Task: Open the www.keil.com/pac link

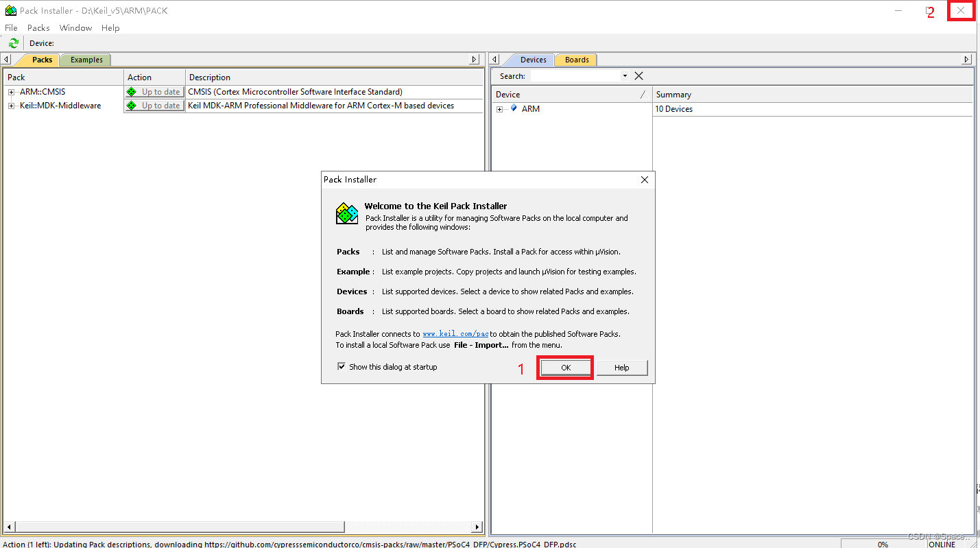Action: coord(455,334)
